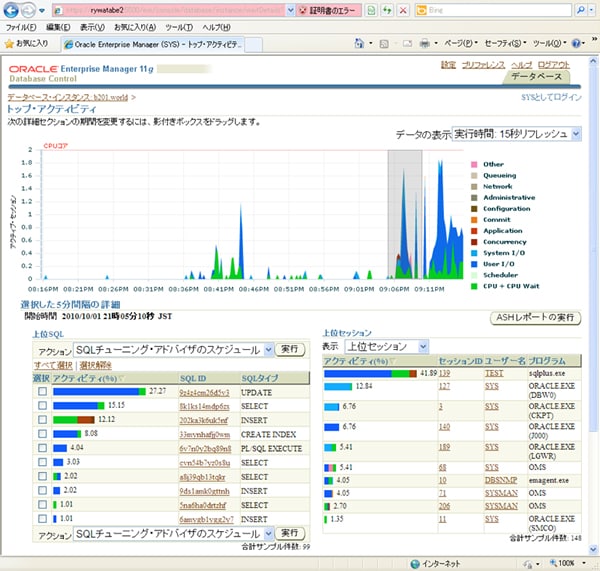Click the shaded selection box on chart

click(405, 214)
